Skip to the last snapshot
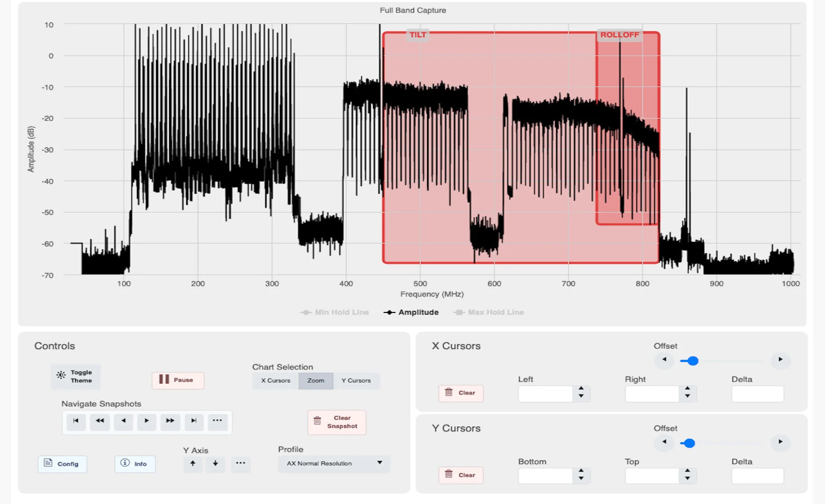The width and height of the screenshot is (825, 504). [x=194, y=422]
